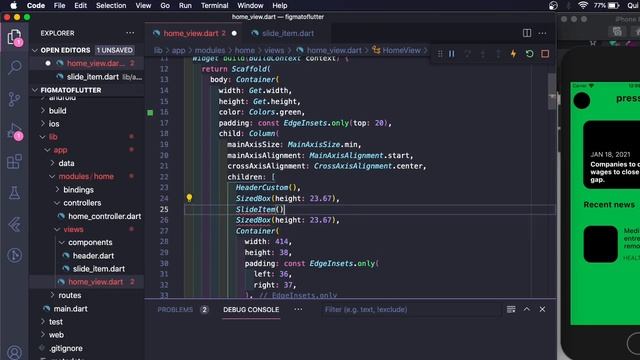Select the Debug Console tab
Image resolution: width=640 pixels, height=360 pixels.
pyautogui.click(x=251, y=309)
